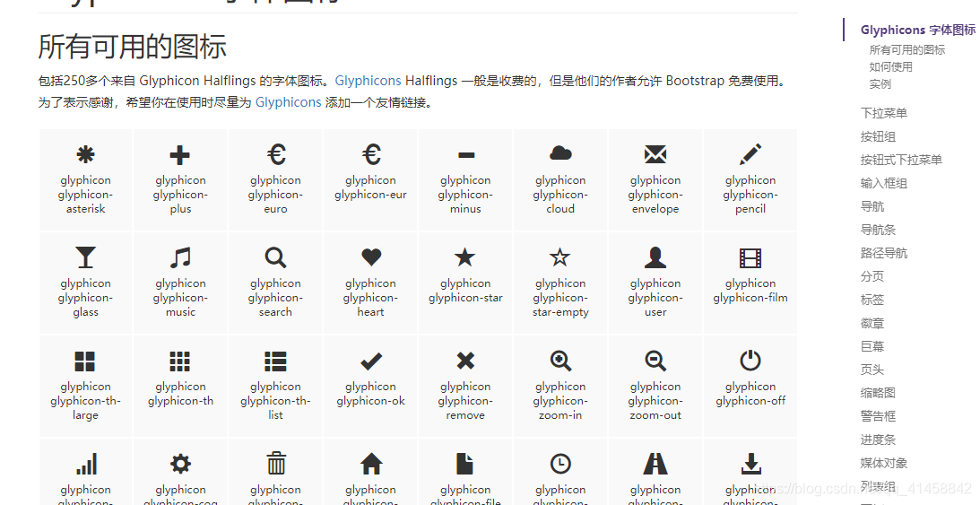Go to 进度条 sidebar item
Screen dimensions: 980x505
point(878,440)
